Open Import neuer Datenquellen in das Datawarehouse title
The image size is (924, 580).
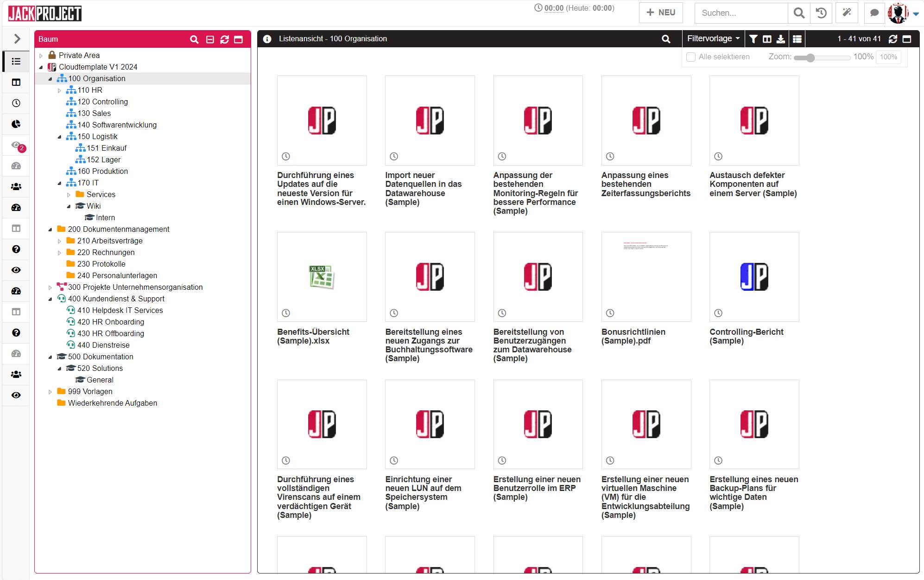pos(423,189)
